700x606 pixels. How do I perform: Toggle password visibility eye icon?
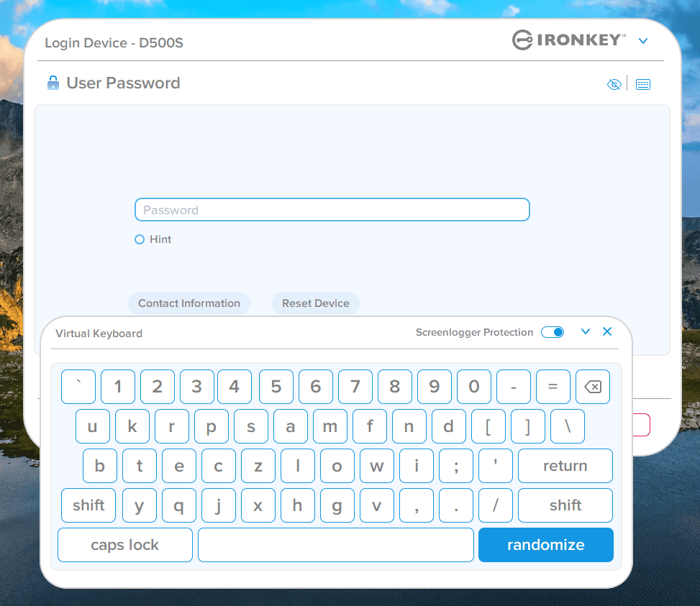click(614, 84)
